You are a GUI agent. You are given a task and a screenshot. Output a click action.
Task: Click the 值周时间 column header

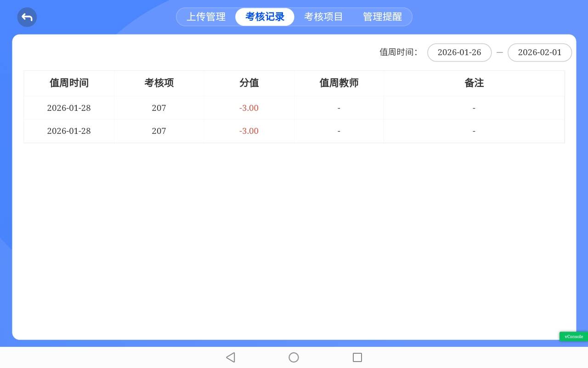coord(69,83)
